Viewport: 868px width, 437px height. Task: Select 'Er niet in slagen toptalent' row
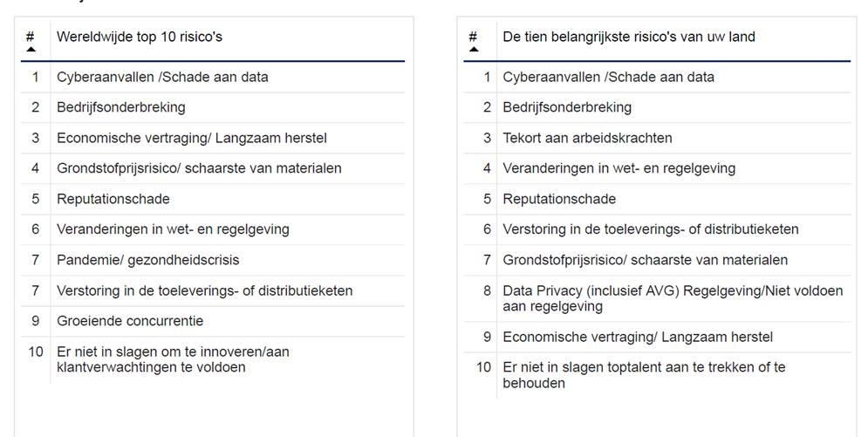(x=644, y=375)
